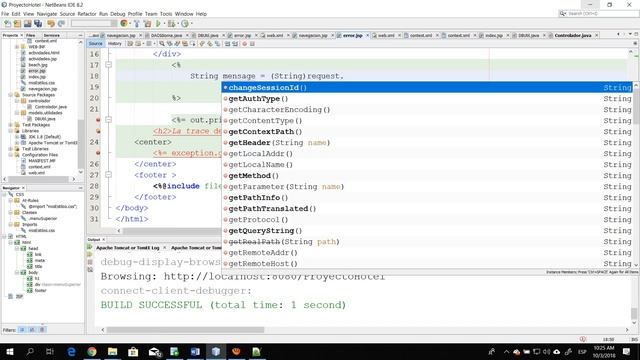Image resolution: width=640 pixels, height=360 pixels.
Task: Click the Profile Project clock icon
Action: click(x=184, y=24)
